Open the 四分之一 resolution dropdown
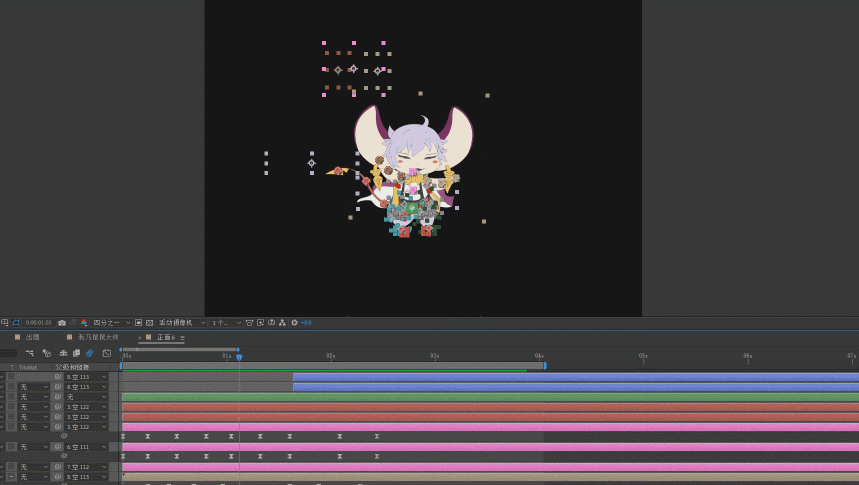 point(112,323)
